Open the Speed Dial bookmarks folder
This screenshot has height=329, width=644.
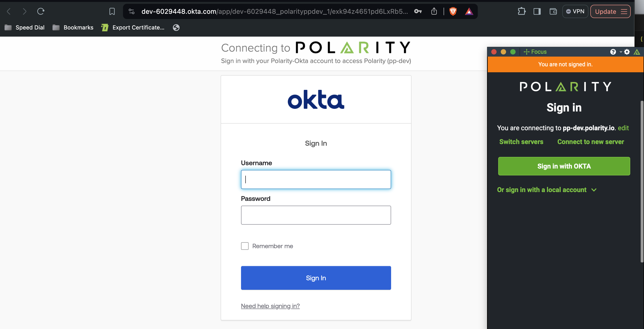(24, 28)
